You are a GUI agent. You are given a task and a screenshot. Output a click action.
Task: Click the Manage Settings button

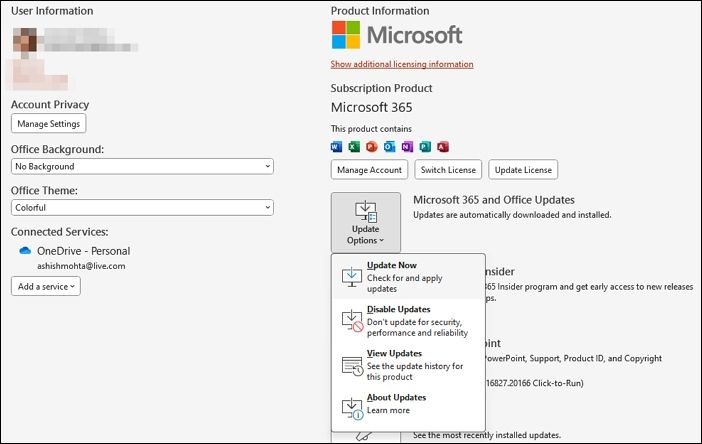pos(49,124)
